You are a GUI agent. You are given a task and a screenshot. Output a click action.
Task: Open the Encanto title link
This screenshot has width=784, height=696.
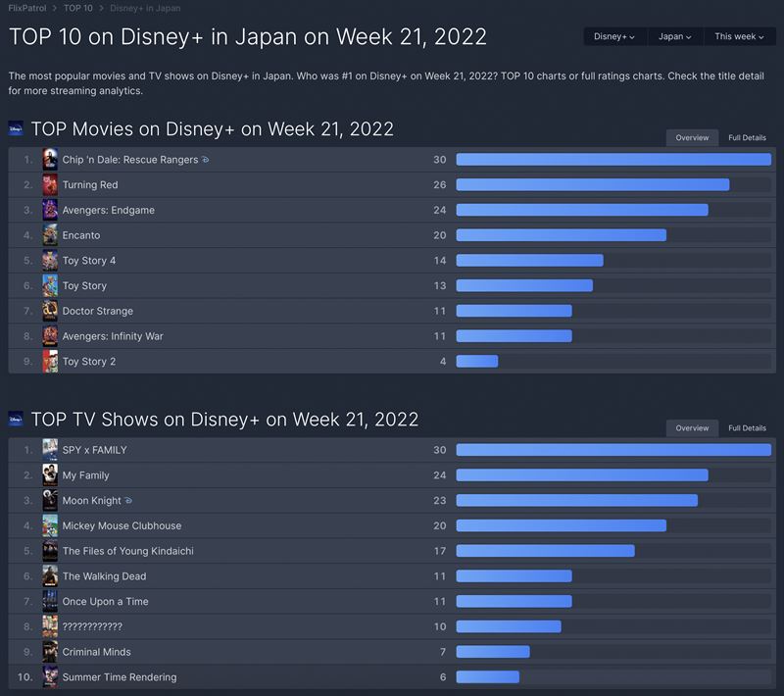[x=81, y=235]
